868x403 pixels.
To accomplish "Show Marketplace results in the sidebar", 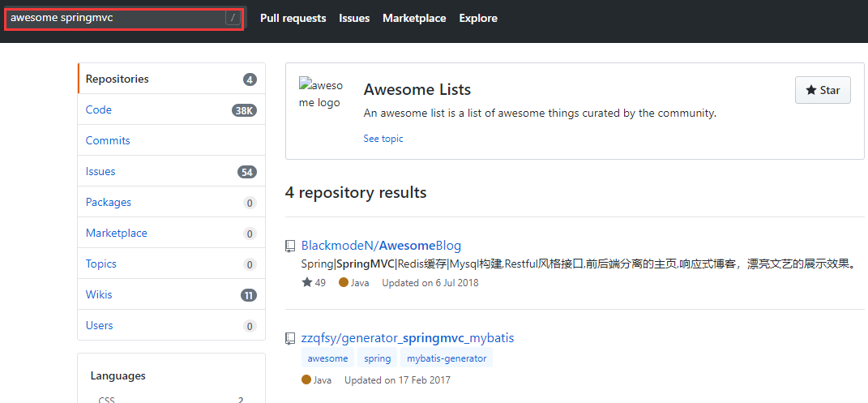I will point(172,233).
